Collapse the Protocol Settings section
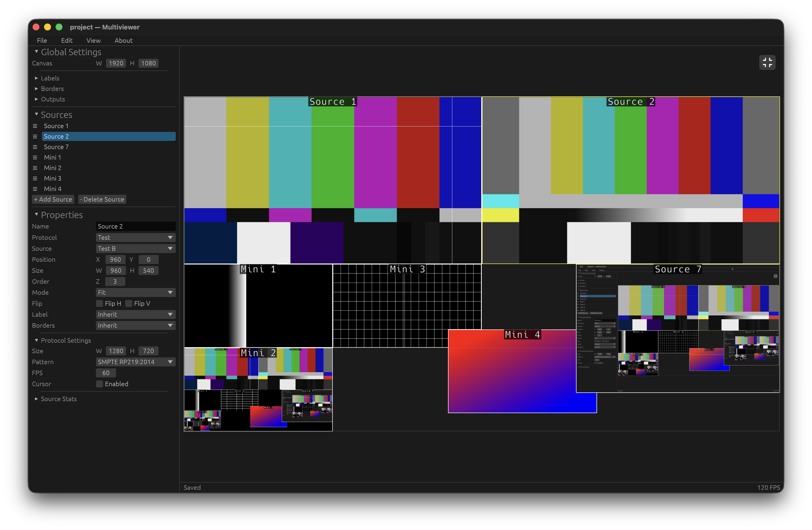The width and height of the screenshot is (812, 530). 63,340
